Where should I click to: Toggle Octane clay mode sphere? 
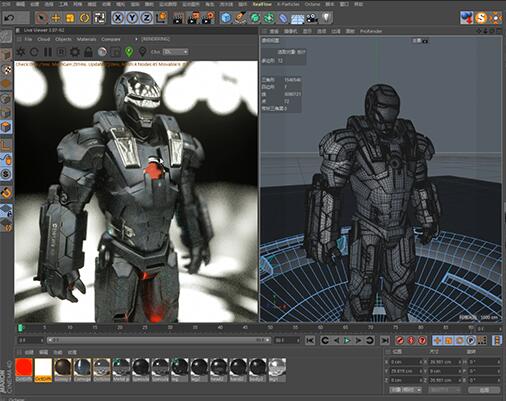click(x=102, y=52)
